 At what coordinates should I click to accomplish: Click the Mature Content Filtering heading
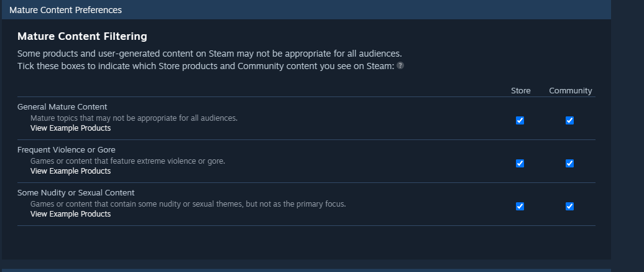point(82,37)
